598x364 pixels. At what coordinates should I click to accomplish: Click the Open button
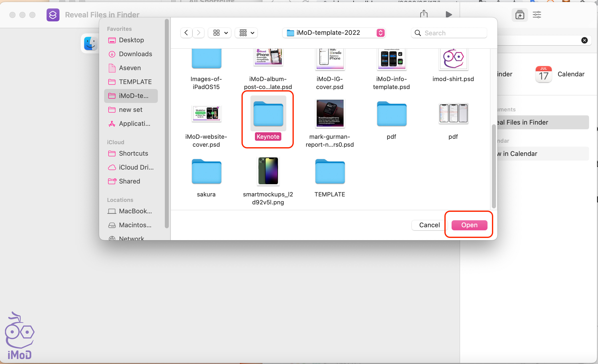point(469,225)
